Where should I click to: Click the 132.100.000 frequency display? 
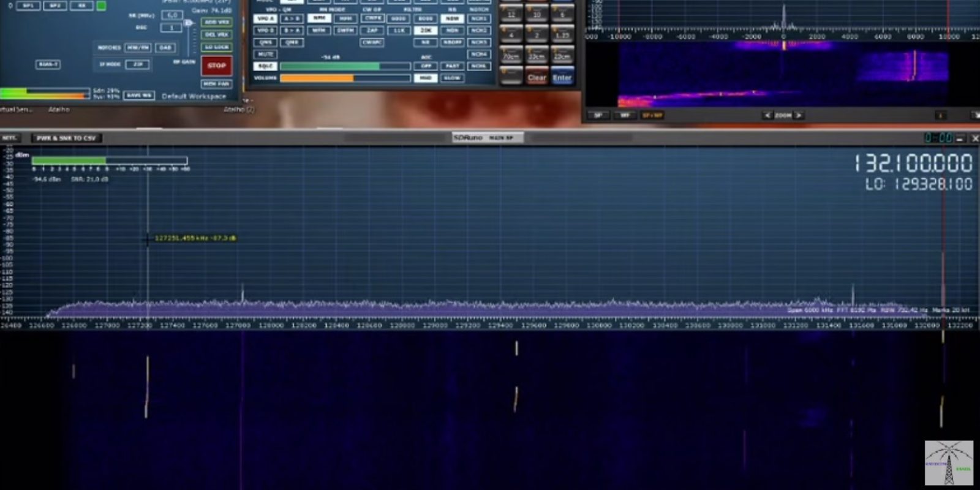(913, 164)
